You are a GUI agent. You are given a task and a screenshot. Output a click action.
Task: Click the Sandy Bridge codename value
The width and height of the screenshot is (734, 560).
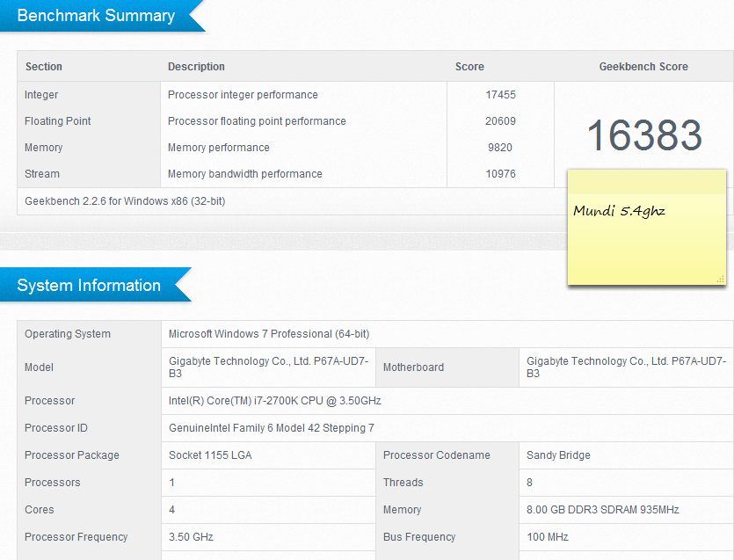pos(558,455)
